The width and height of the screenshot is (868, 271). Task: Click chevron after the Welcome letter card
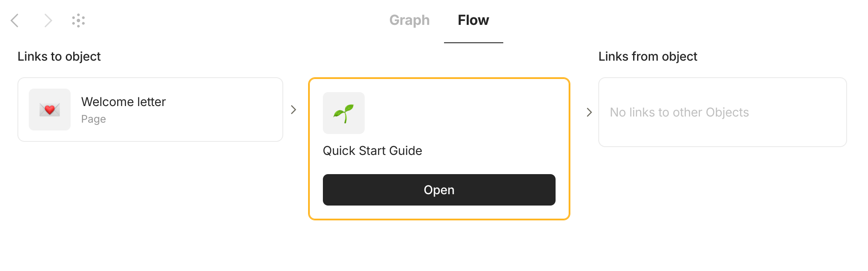click(x=294, y=110)
